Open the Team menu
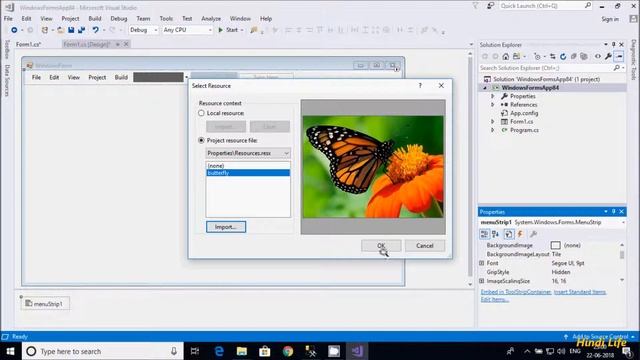The height and width of the screenshot is (360, 640). pyautogui.click(x=143, y=19)
